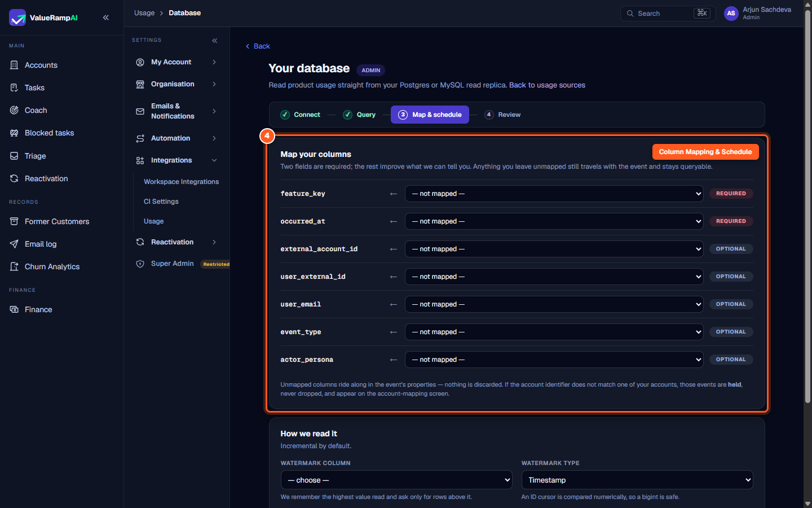Open the Watermark column dropdown

[396, 480]
